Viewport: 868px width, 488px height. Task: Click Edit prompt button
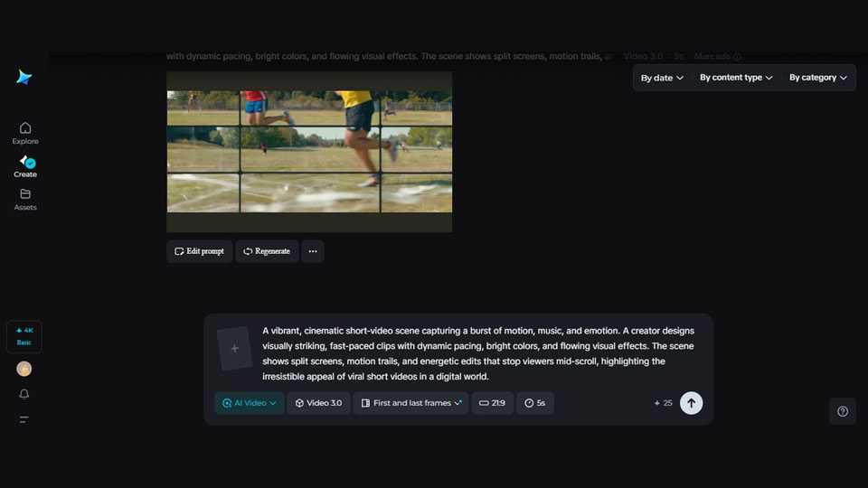199,251
